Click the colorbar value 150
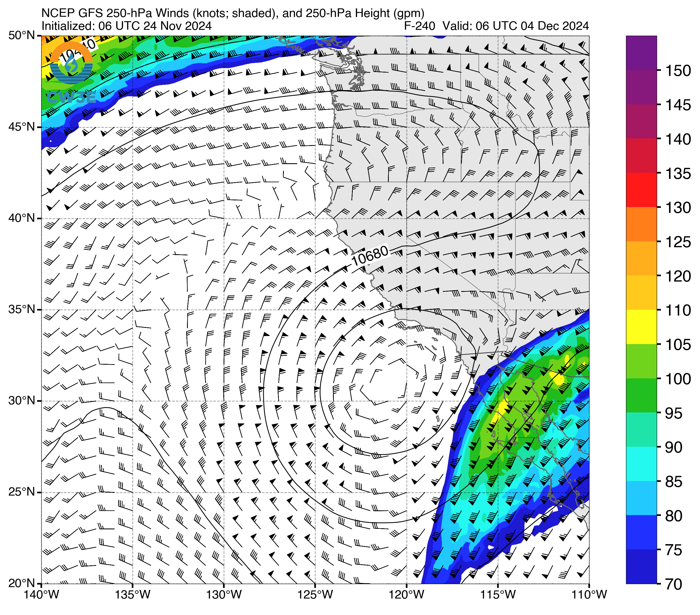The image size is (700, 615). [x=678, y=71]
